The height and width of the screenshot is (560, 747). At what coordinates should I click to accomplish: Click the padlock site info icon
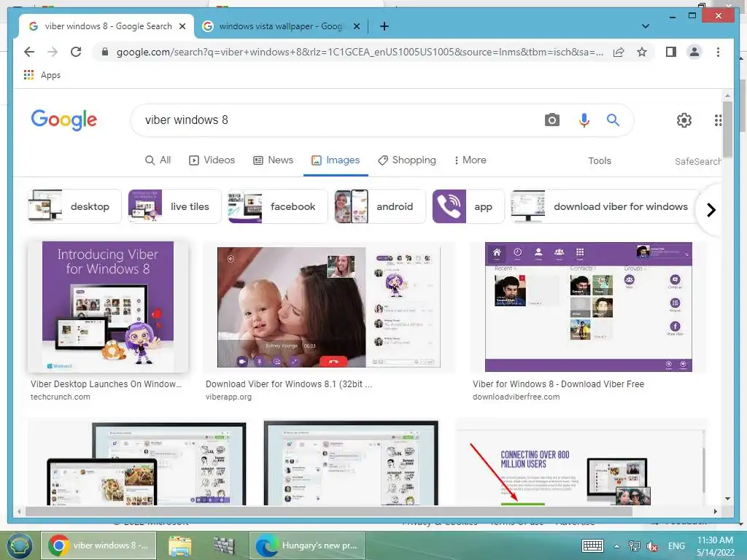pos(105,52)
